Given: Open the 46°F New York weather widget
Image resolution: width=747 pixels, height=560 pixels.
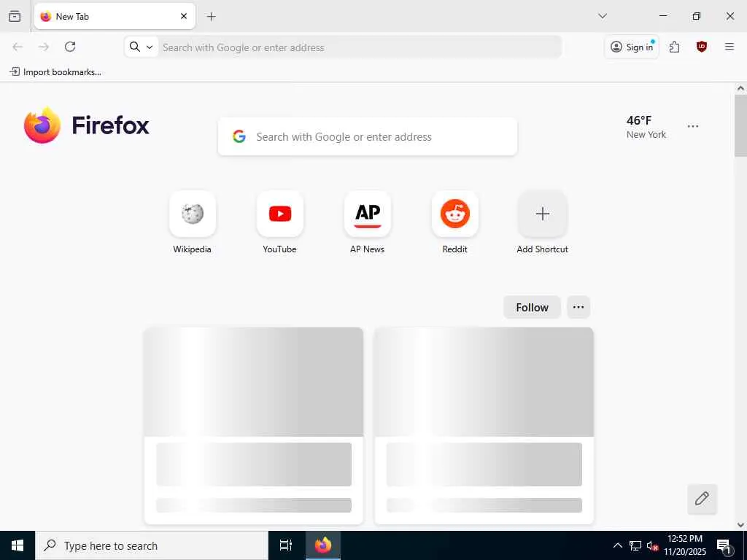Looking at the screenshot, I should click(646, 127).
